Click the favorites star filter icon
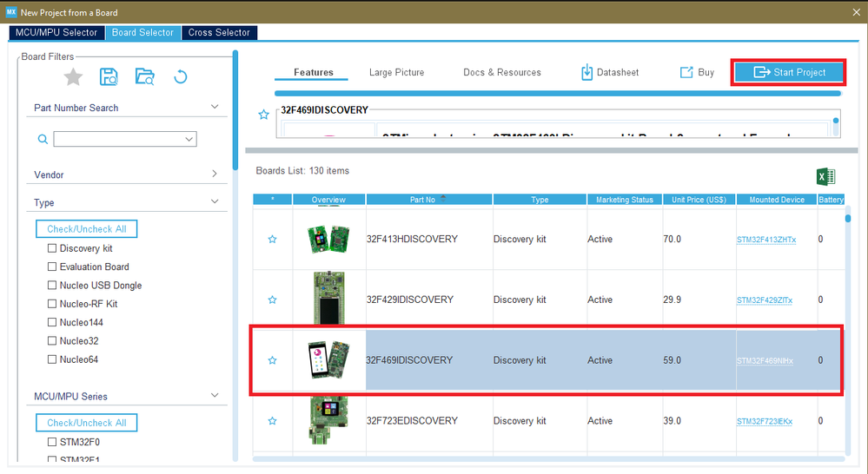868x474 pixels. tap(73, 77)
